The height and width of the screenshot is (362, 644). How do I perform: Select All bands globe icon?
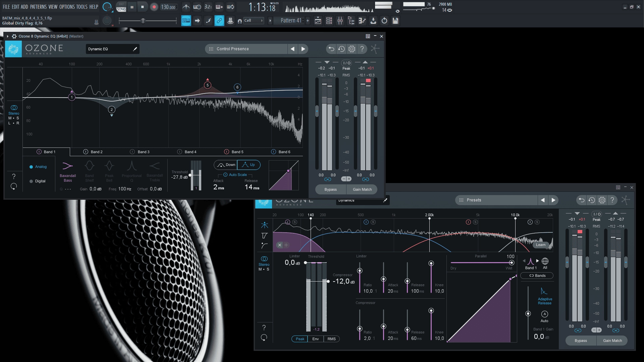545,263
